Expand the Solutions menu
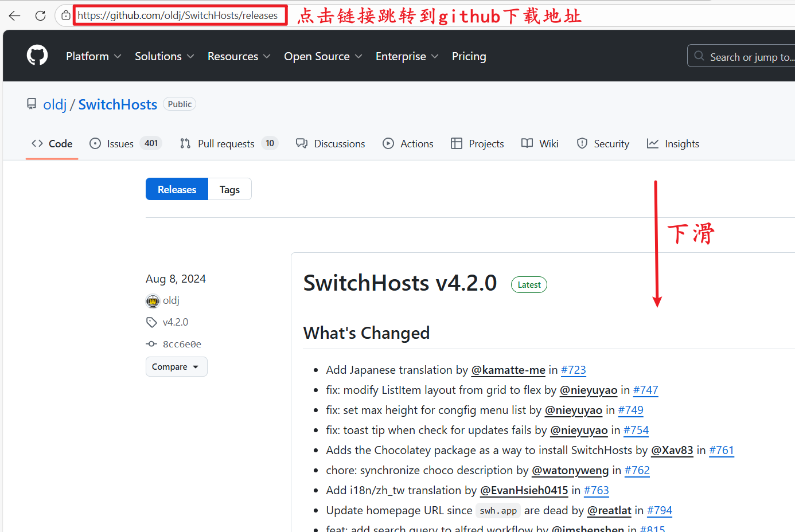Image resolution: width=795 pixels, height=532 pixels. coord(165,56)
